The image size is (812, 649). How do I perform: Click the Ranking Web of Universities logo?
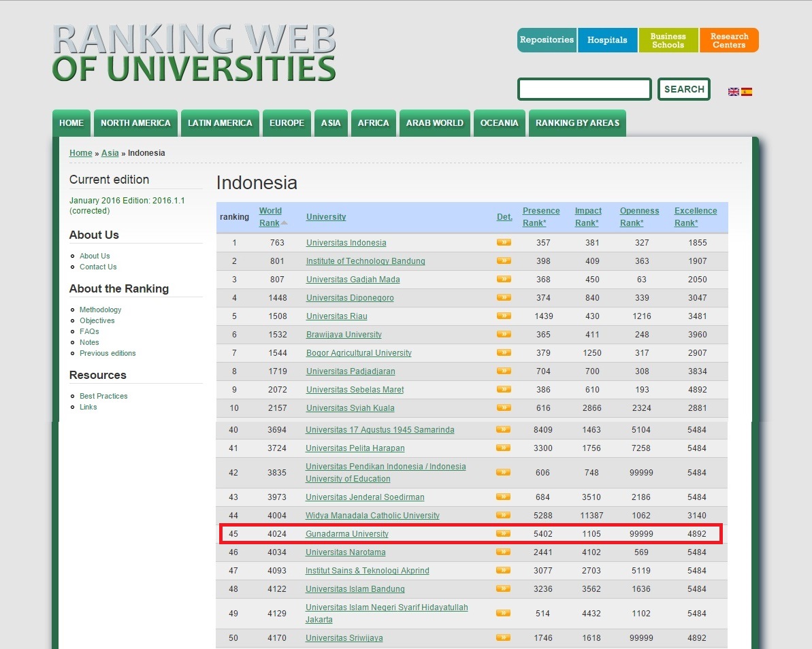(194, 53)
